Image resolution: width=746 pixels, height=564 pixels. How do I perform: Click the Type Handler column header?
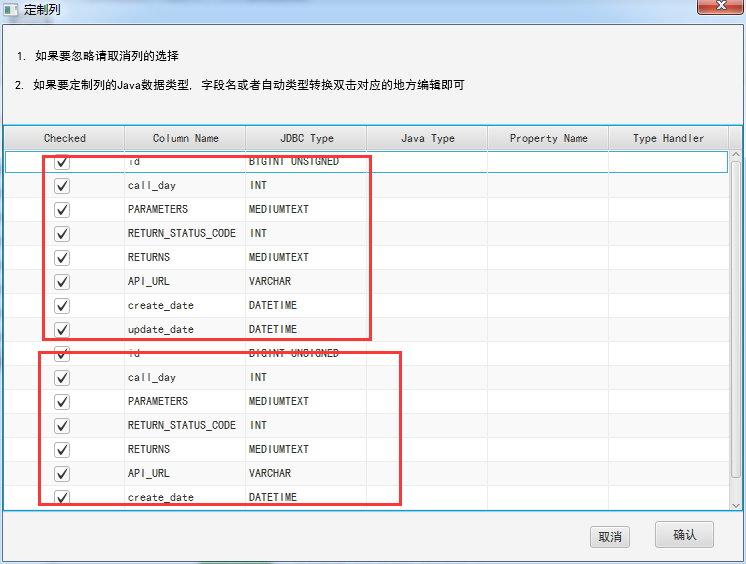pos(668,138)
